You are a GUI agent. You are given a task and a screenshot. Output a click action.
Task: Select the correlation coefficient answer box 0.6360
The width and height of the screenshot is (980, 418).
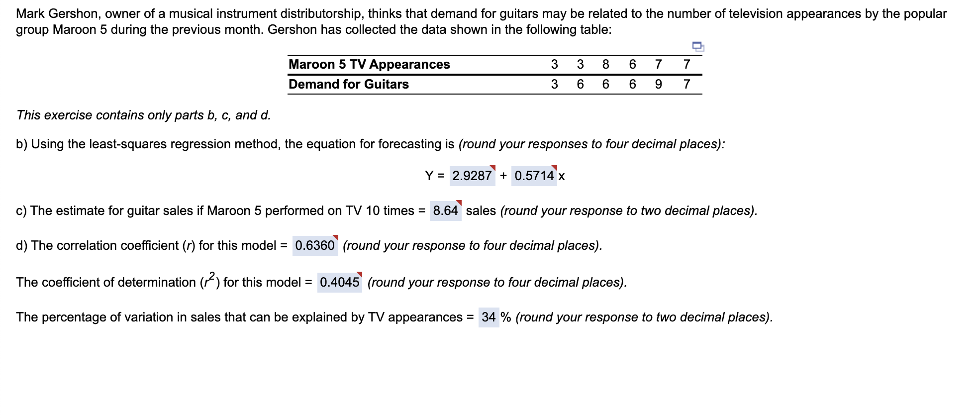coord(316,245)
